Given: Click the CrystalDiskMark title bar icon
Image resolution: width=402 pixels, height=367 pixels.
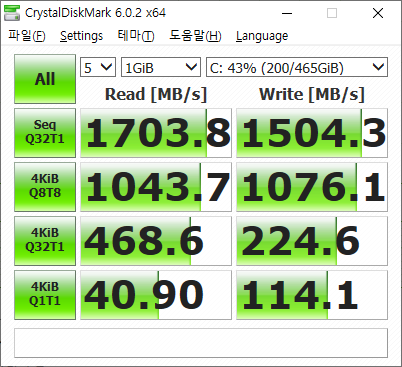Looking at the screenshot, I should tap(12, 13).
